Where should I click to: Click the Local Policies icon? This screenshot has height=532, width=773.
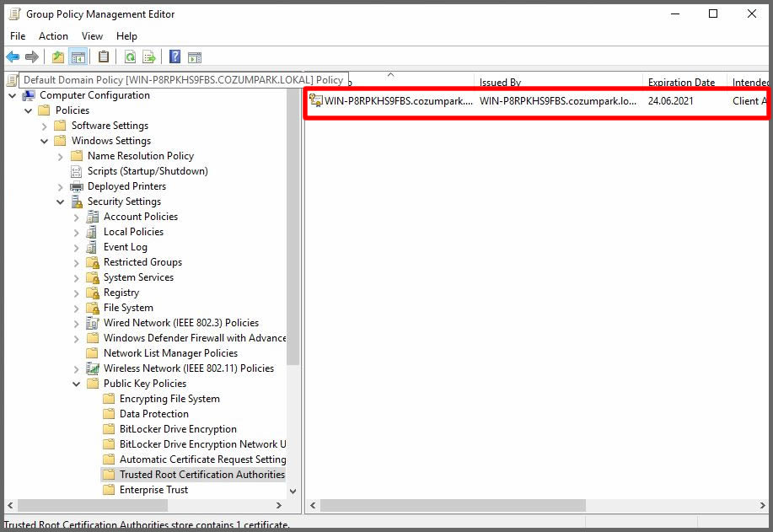click(92, 232)
